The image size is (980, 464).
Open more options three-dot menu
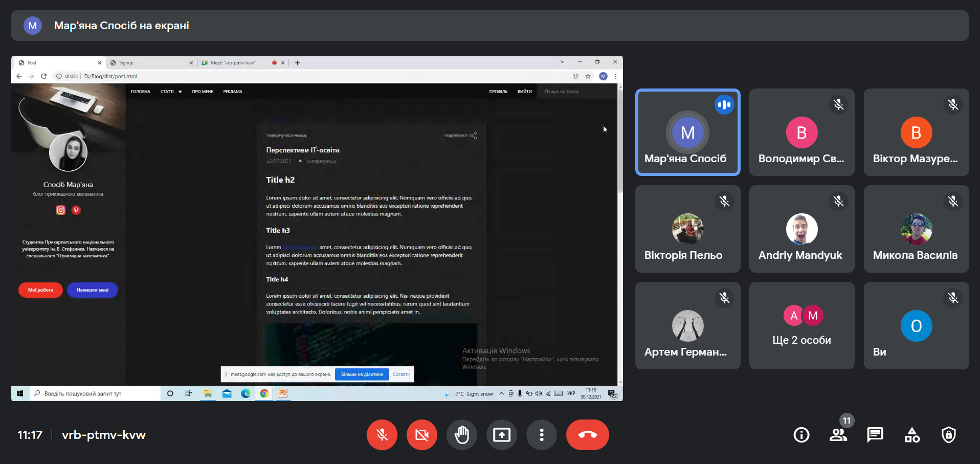pyautogui.click(x=542, y=435)
